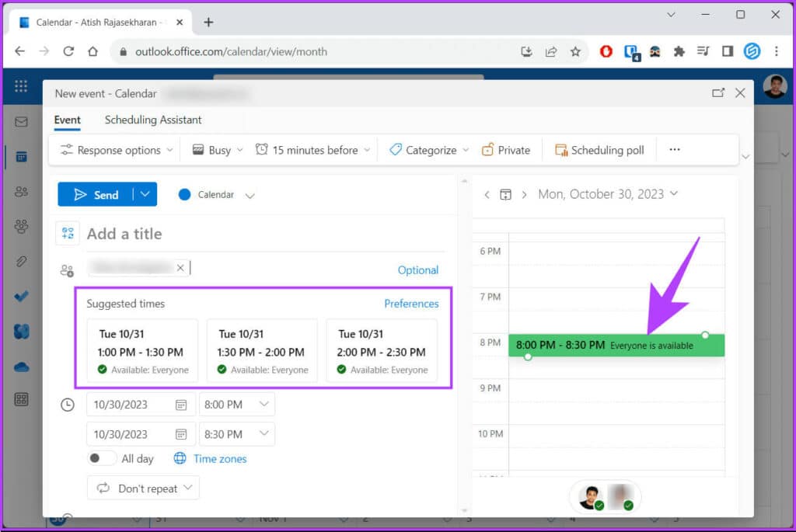Open Mail from the left sidebar
Screen dimensions: 796x532
pos(21,122)
